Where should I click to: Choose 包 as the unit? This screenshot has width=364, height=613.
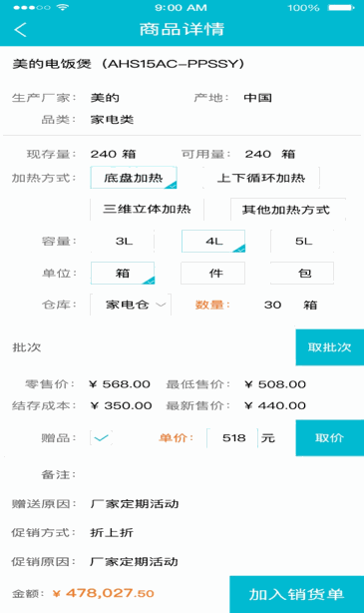tap(302, 273)
